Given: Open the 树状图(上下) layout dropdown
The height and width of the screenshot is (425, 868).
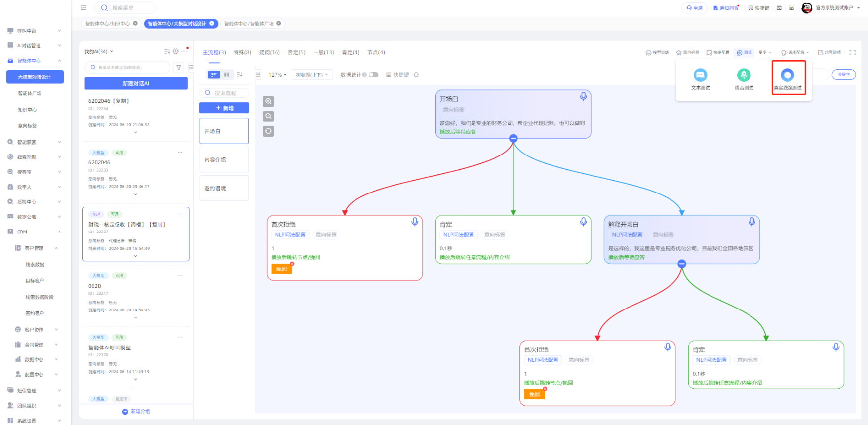Looking at the screenshot, I should pos(312,75).
